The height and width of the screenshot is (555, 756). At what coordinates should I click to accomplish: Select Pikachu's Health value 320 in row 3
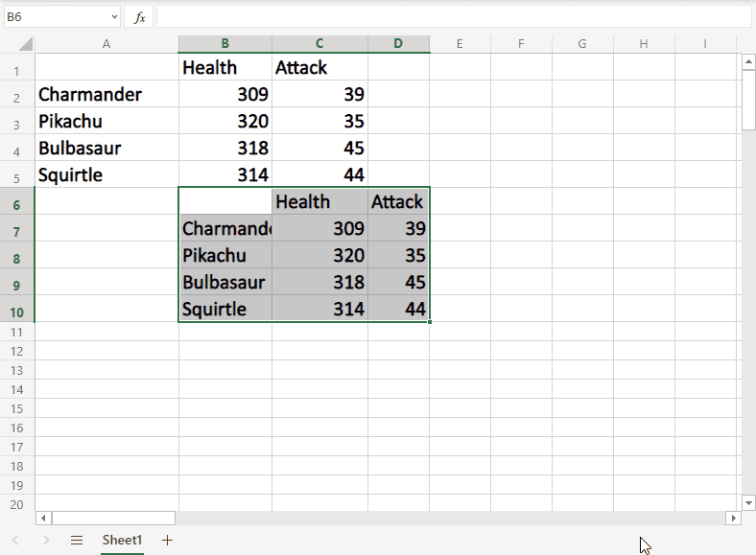click(x=225, y=122)
